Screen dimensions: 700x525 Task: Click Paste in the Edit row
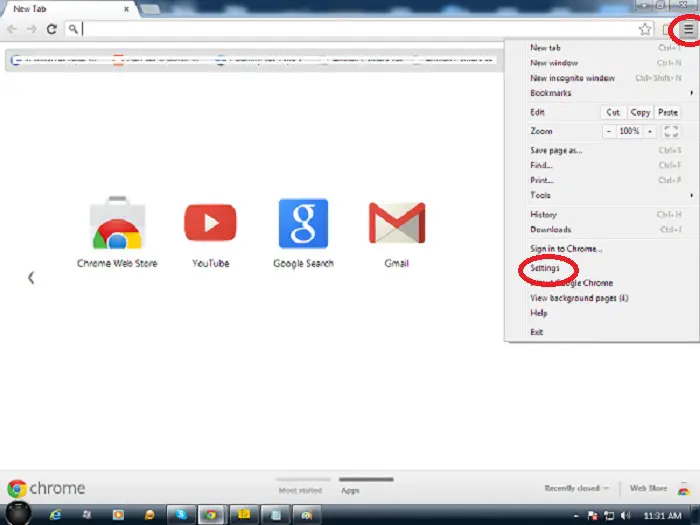(x=668, y=112)
